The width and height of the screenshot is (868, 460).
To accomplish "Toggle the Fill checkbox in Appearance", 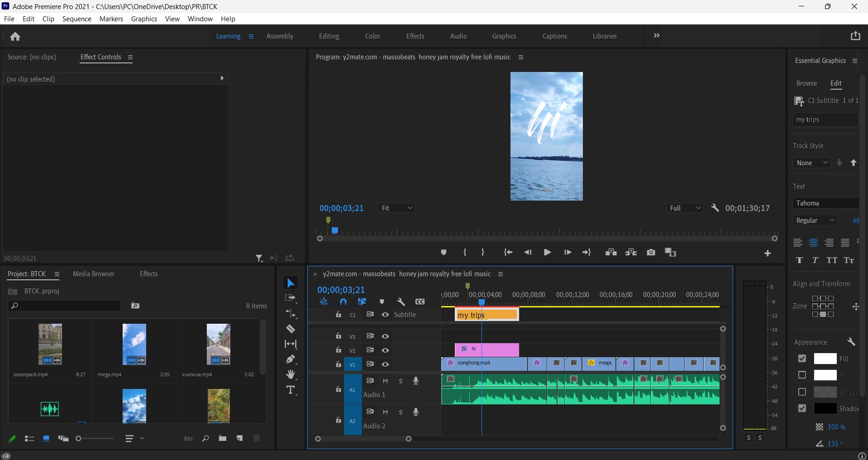I will click(802, 359).
